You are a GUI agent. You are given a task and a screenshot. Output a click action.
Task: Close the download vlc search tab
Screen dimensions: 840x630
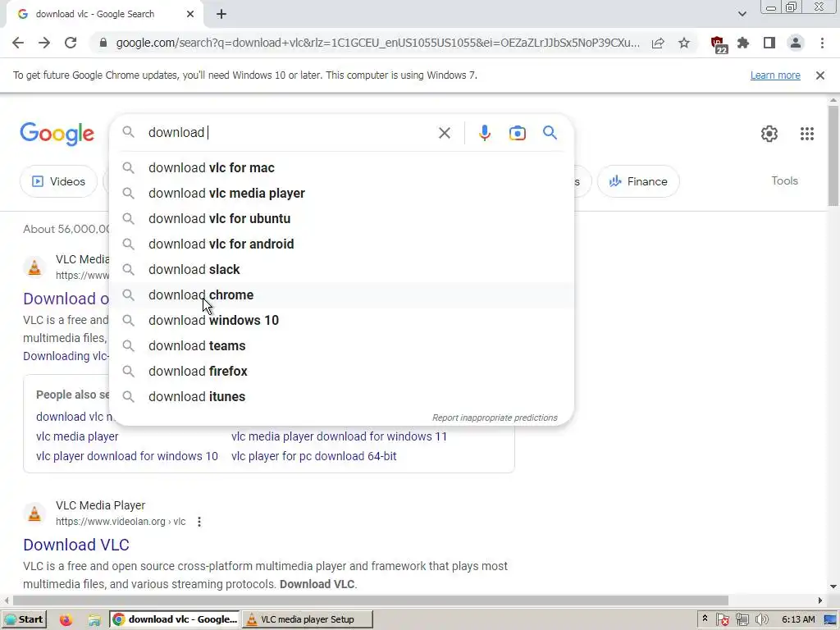190,14
